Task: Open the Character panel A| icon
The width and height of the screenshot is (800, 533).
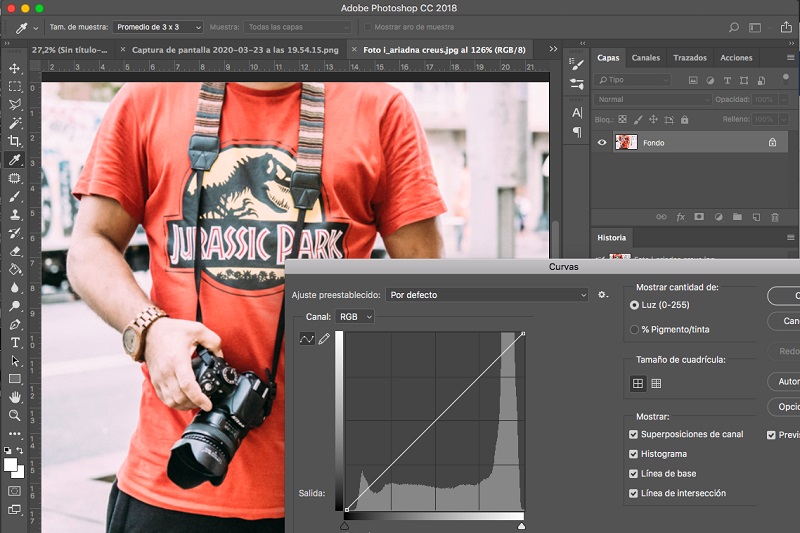Action: click(577, 113)
